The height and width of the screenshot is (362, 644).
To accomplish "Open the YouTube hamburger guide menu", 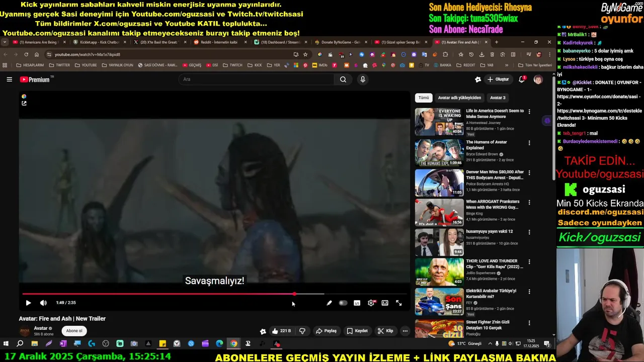I will pyautogui.click(x=9, y=79).
